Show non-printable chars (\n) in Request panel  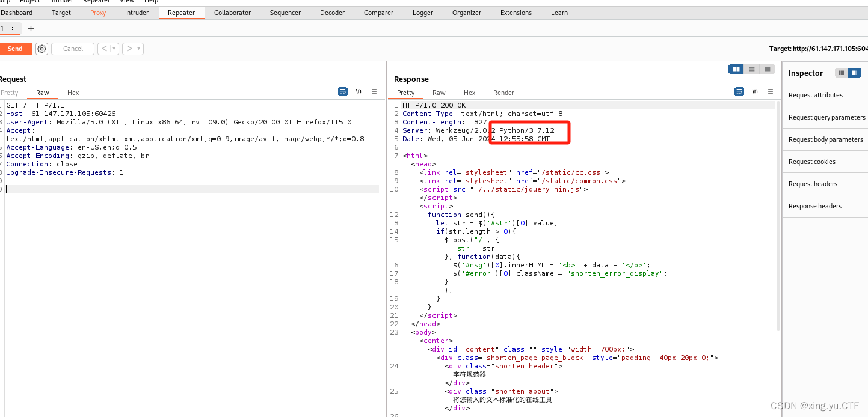click(359, 91)
